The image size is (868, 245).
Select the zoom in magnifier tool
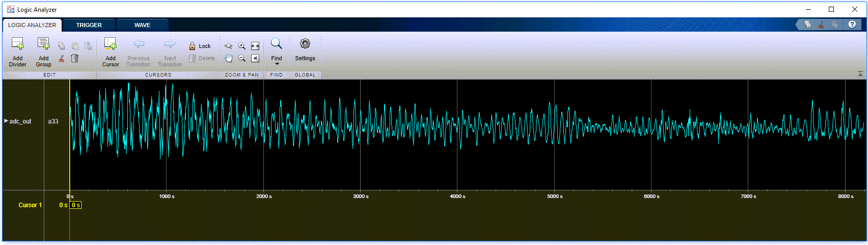coord(242,46)
